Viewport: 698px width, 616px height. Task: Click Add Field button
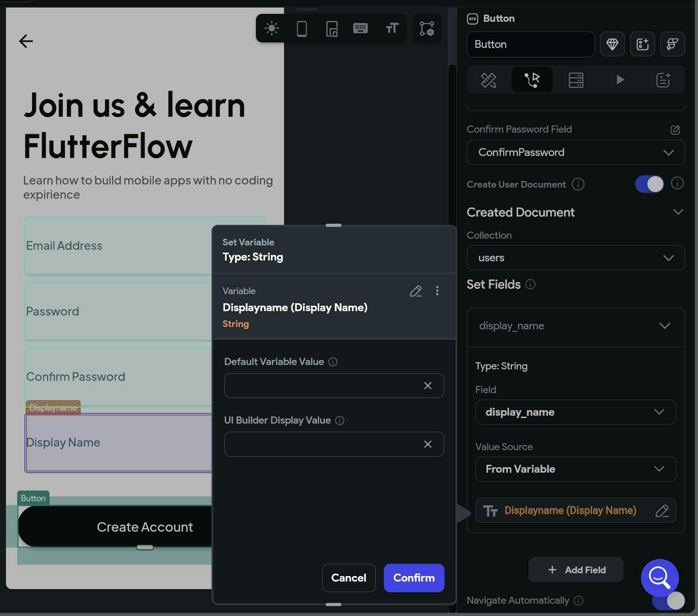pyautogui.click(x=576, y=570)
